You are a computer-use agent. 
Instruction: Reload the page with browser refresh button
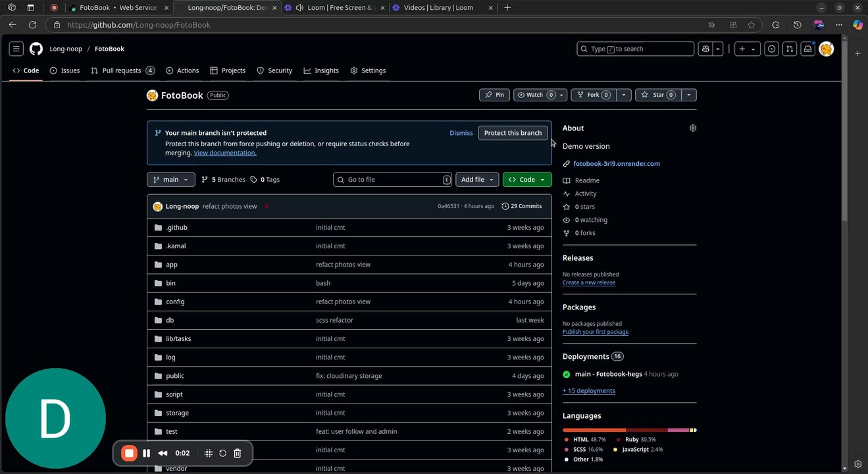32,25
